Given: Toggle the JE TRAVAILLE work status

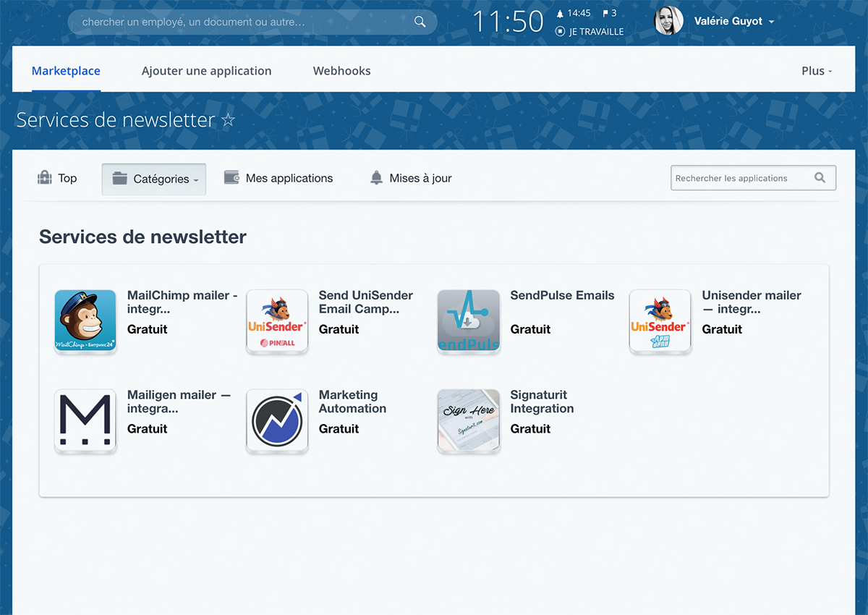Looking at the screenshot, I should click(590, 32).
